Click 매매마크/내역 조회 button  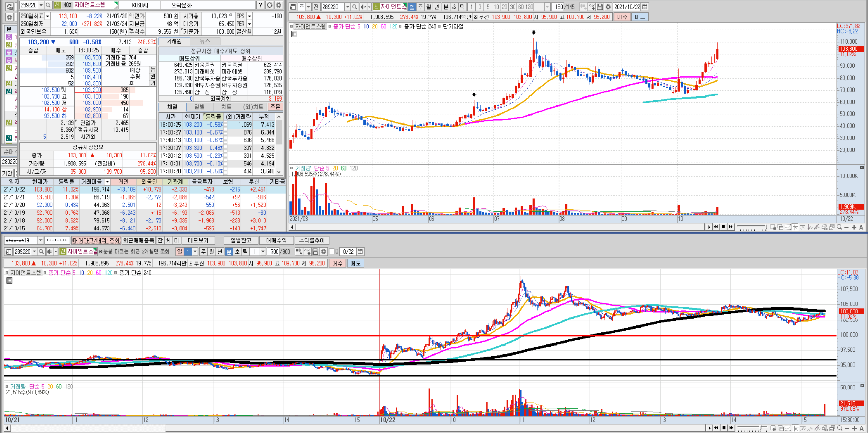(x=96, y=240)
